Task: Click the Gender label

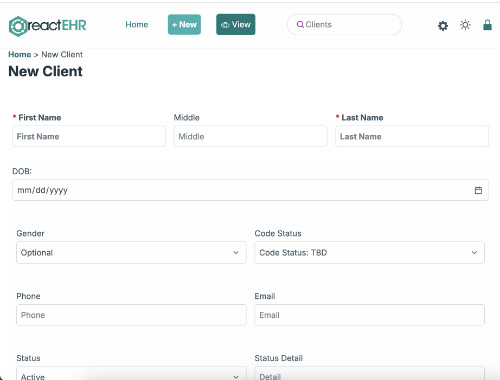Action: pos(30,233)
